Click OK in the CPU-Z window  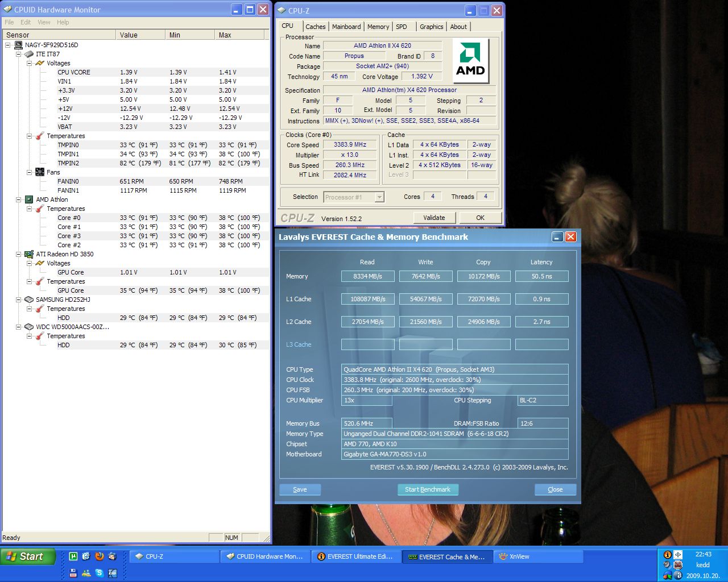pos(480,218)
